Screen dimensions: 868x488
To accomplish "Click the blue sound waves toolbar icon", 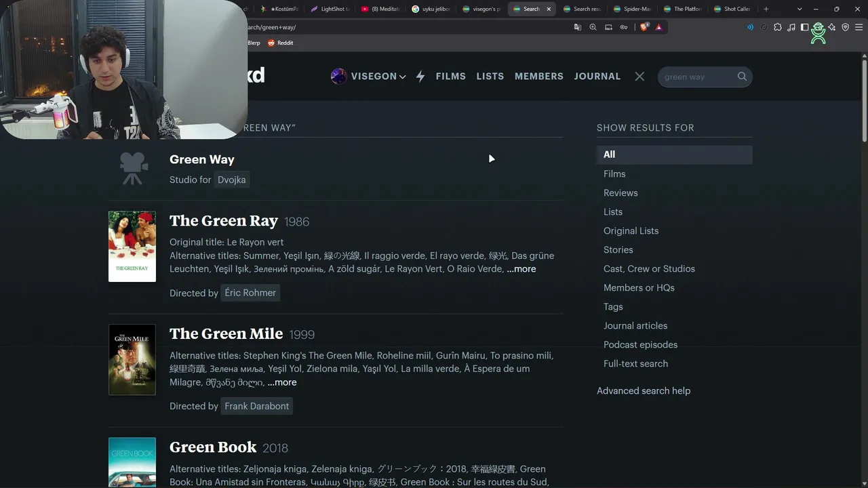I will 750,27.
